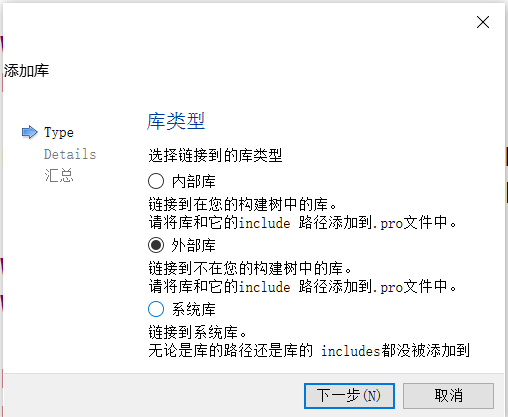The image size is (508, 417).
Task: Click the include path note under 内部库
Action: point(302,223)
